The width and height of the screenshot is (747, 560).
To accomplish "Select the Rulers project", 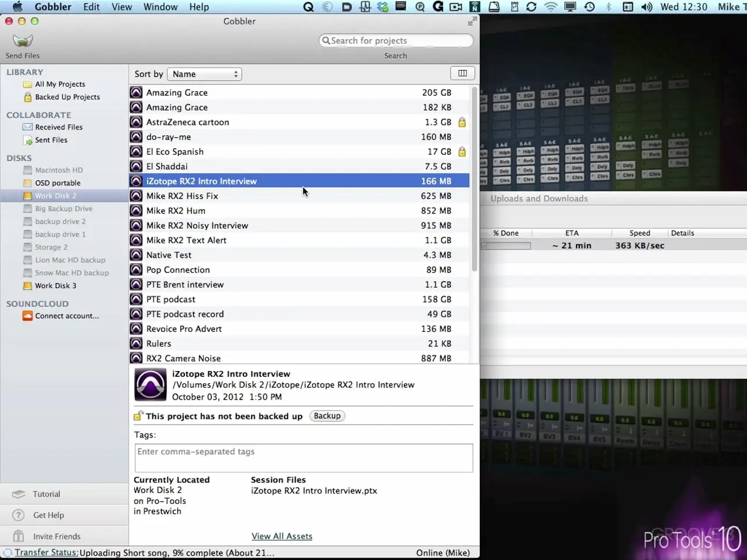I will pos(299,344).
